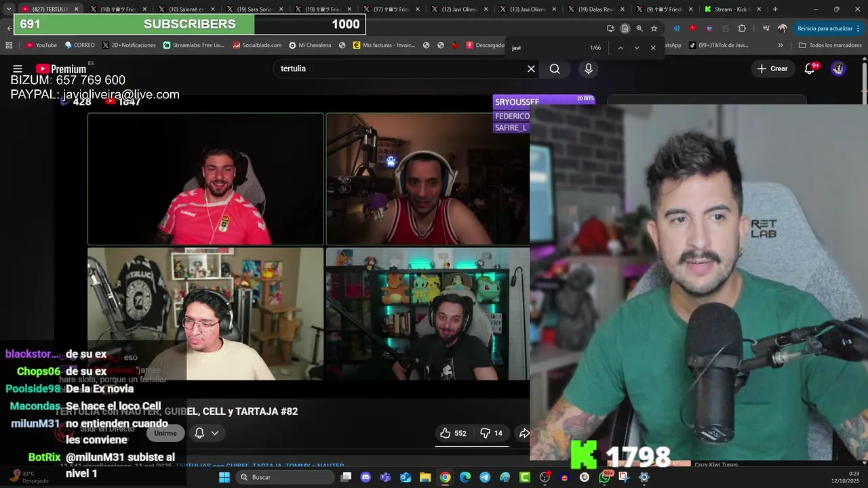
Task: Like the video with 552 likes
Action: click(x=452, y=433)
